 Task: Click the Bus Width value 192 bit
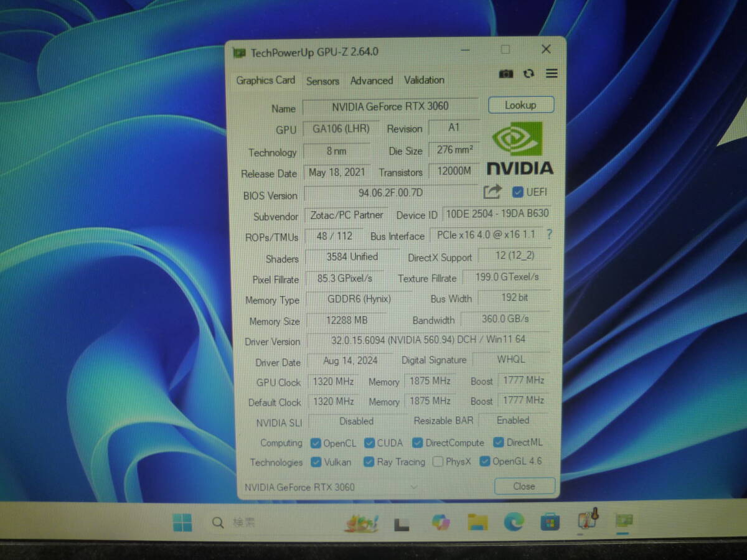click(x=515, y=298)
